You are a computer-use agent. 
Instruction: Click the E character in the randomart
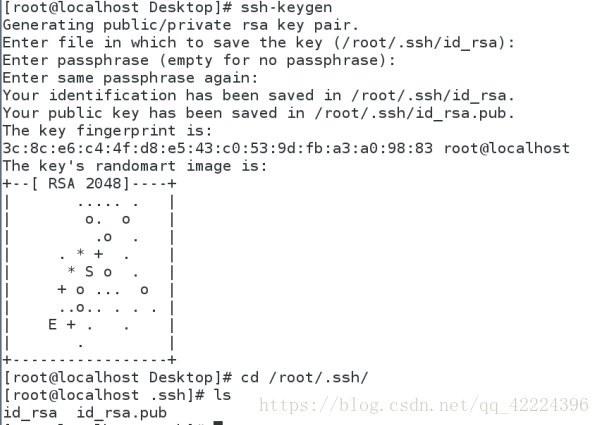pyautogui.click(x=52, y=324)
